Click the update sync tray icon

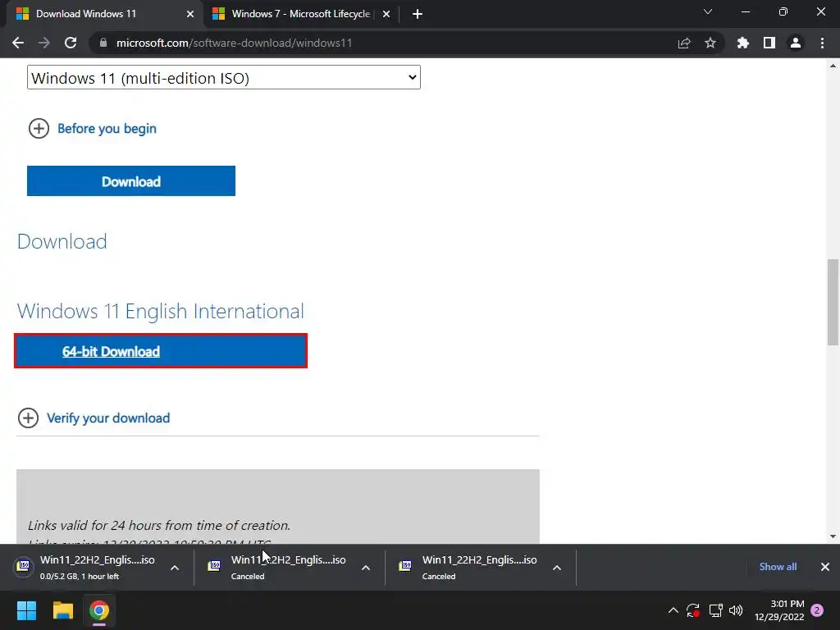[693, 610]
